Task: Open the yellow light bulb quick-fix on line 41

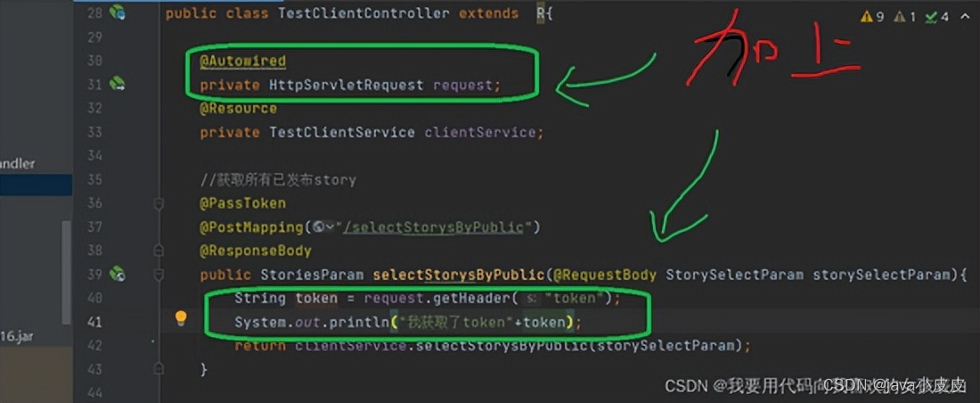Action: 181,318
